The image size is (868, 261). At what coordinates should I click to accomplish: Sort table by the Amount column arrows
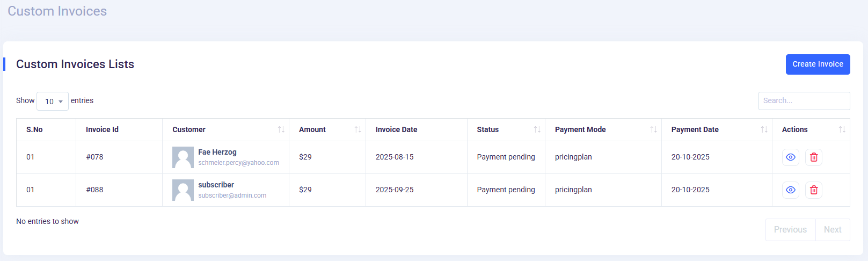[358, 130]
